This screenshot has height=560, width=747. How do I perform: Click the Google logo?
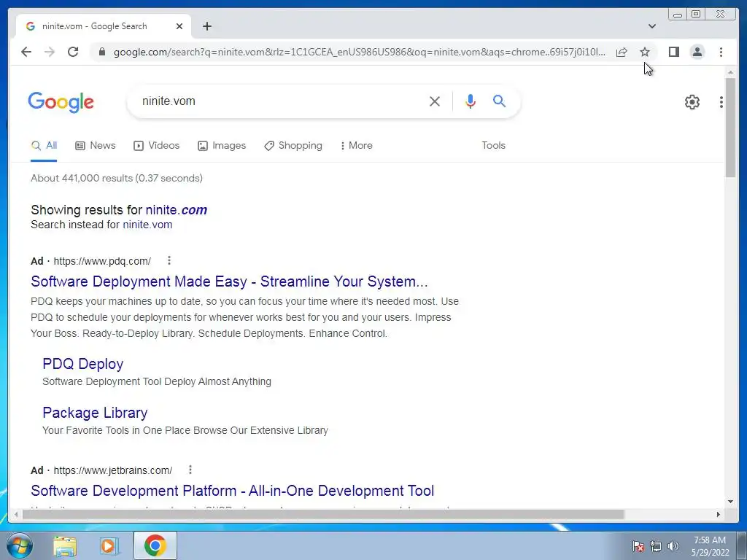pos(61,102)
